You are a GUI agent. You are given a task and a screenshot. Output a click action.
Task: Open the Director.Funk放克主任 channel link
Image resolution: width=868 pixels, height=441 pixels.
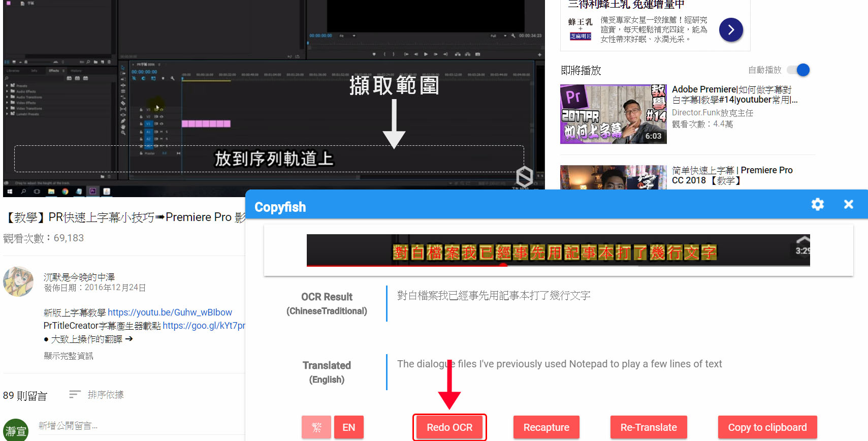tap(712, 113)
